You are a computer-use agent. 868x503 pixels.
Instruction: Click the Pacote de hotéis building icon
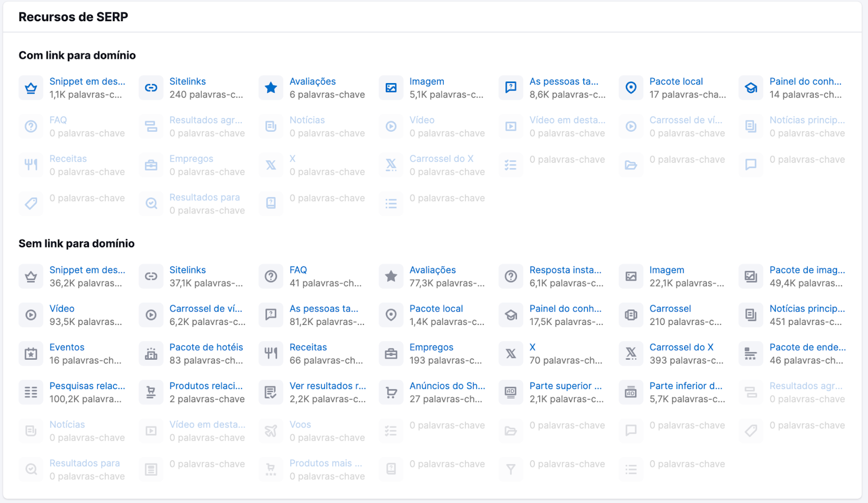[x=151, y=354]
